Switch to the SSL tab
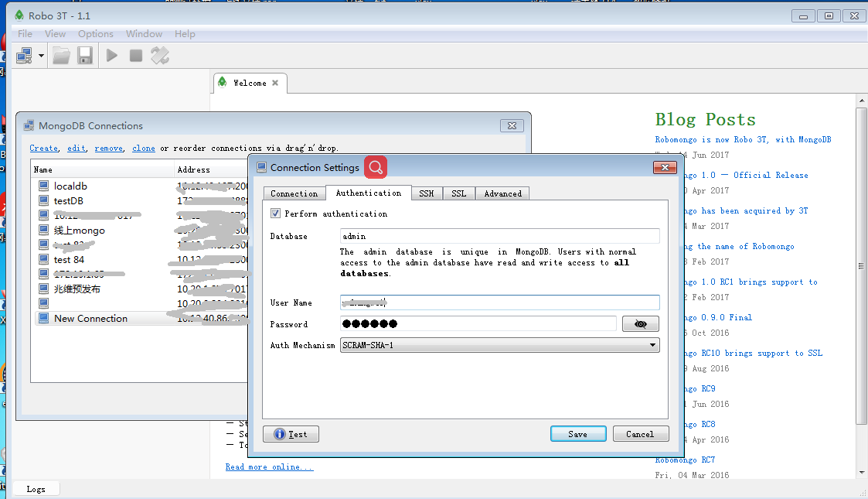Viewport: 868px width, 499px height. pyautogui.click(x=458, y=194)
